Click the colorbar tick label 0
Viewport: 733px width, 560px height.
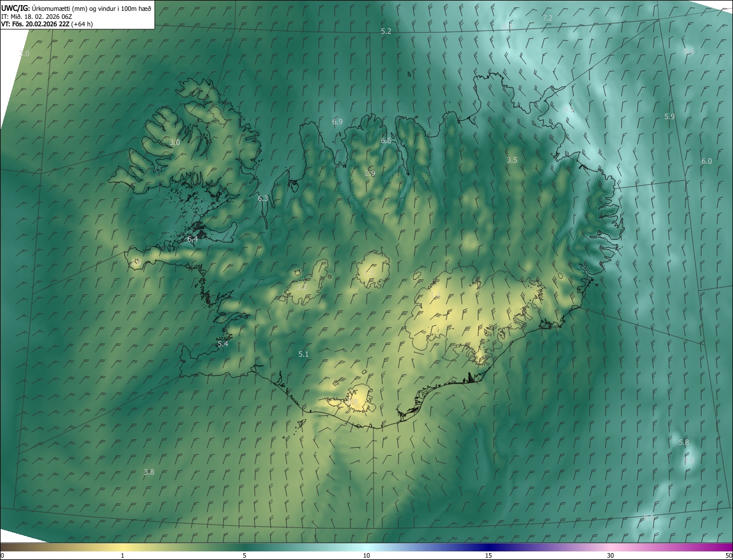[x=2, y=555]
